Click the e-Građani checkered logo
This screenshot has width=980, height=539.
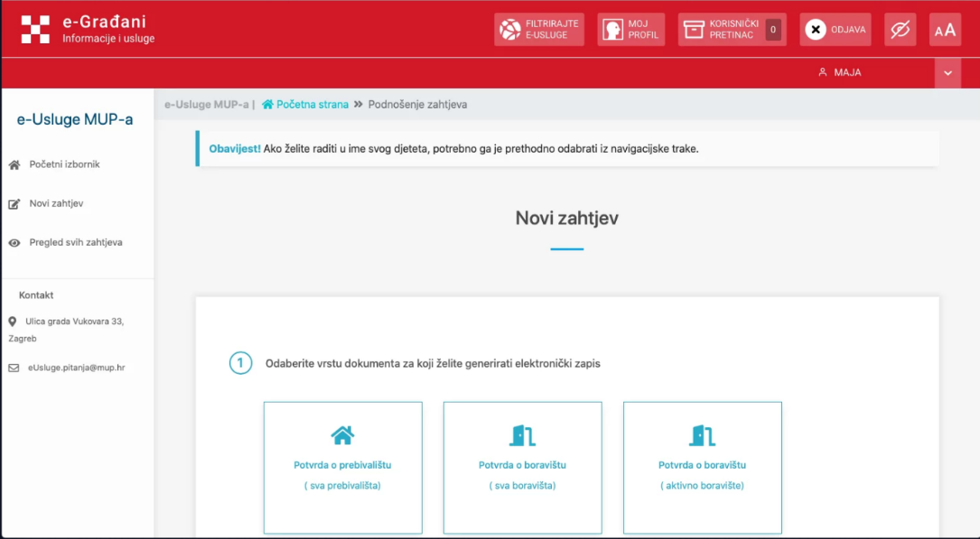(35, 29)
